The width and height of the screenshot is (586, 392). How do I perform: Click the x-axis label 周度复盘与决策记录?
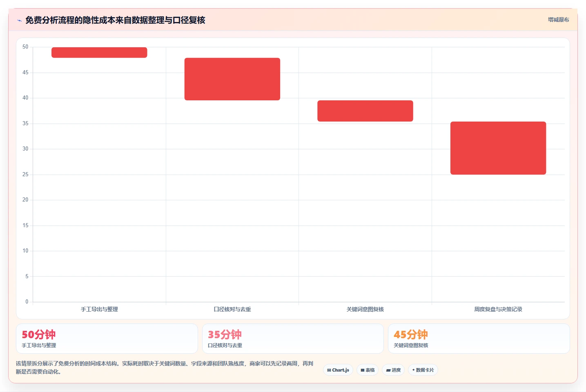point(498,309)
